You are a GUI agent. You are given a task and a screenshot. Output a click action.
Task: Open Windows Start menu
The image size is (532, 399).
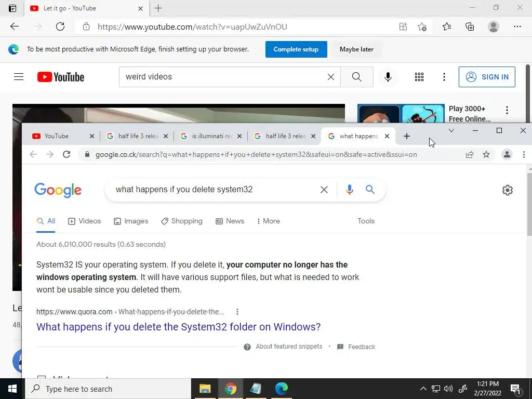click(x=12, y=389)
